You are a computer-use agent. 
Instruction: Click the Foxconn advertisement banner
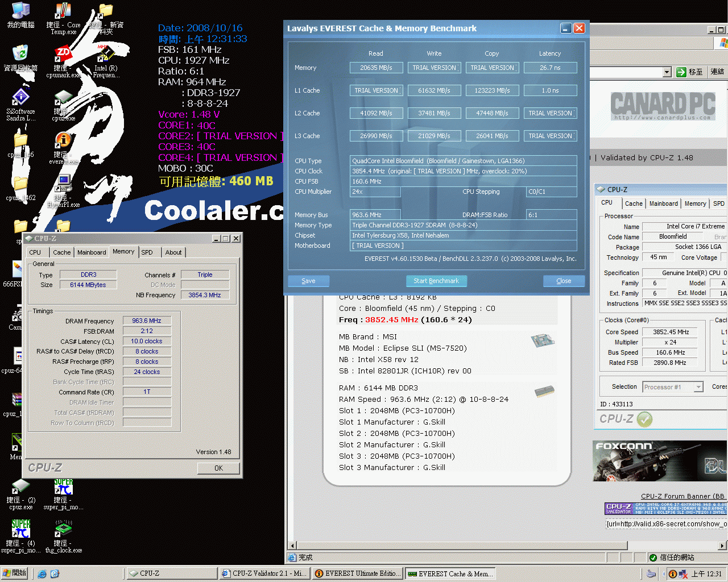(660, 461)
